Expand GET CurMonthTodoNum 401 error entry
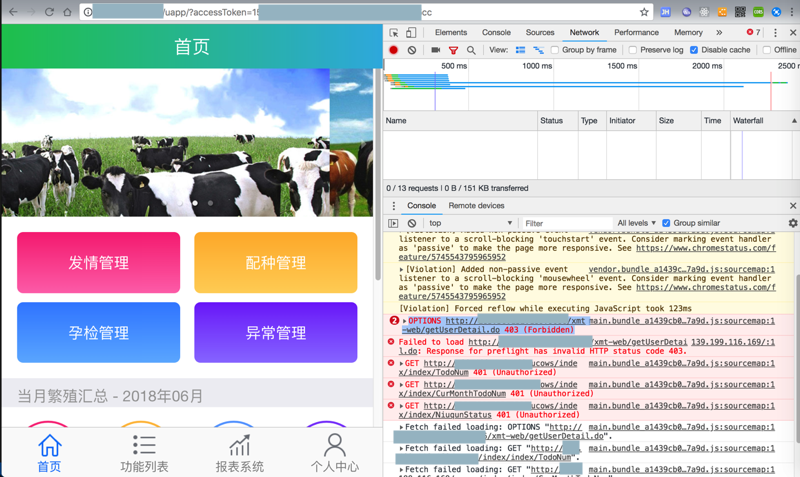This screenshot has height=477, width=800. pos(402,385)
